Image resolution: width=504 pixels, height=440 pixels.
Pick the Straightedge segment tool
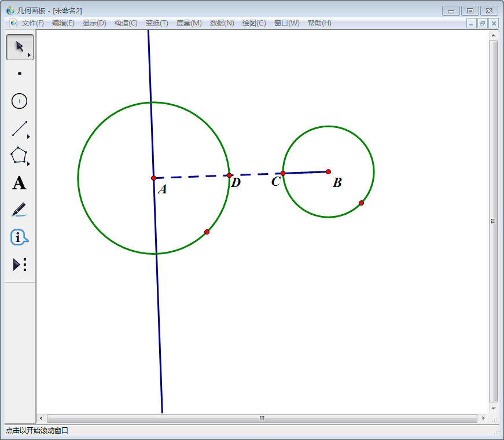point(20,129)
